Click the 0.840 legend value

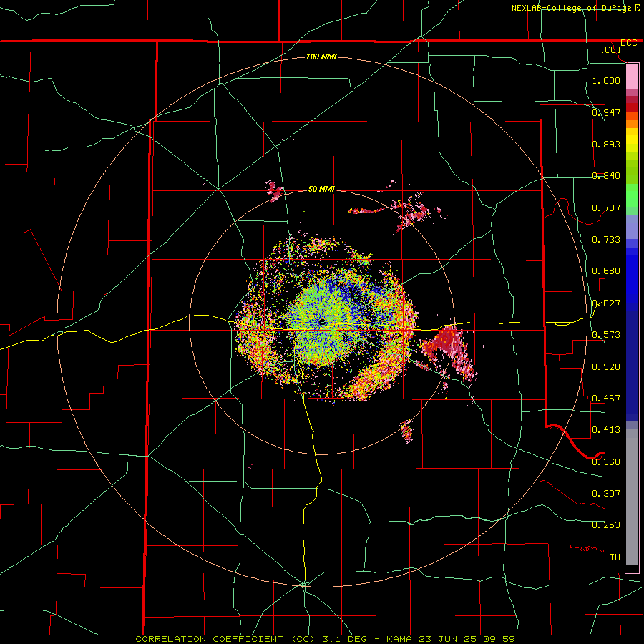(x=606, y=176)
